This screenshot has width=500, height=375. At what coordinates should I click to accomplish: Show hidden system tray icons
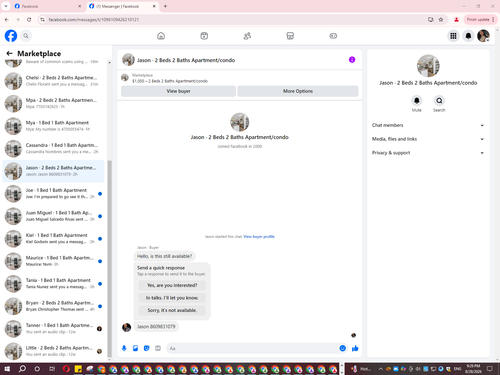pos(380,369)
